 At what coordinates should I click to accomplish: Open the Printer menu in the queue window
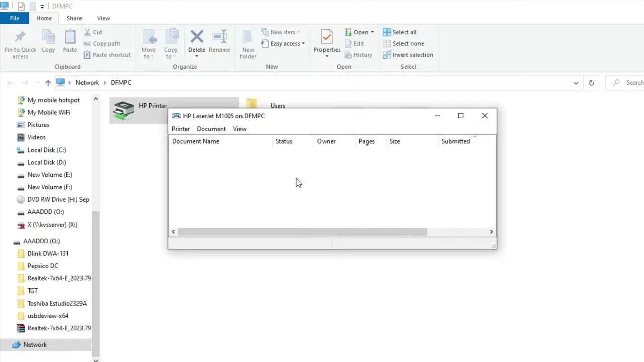180,129
